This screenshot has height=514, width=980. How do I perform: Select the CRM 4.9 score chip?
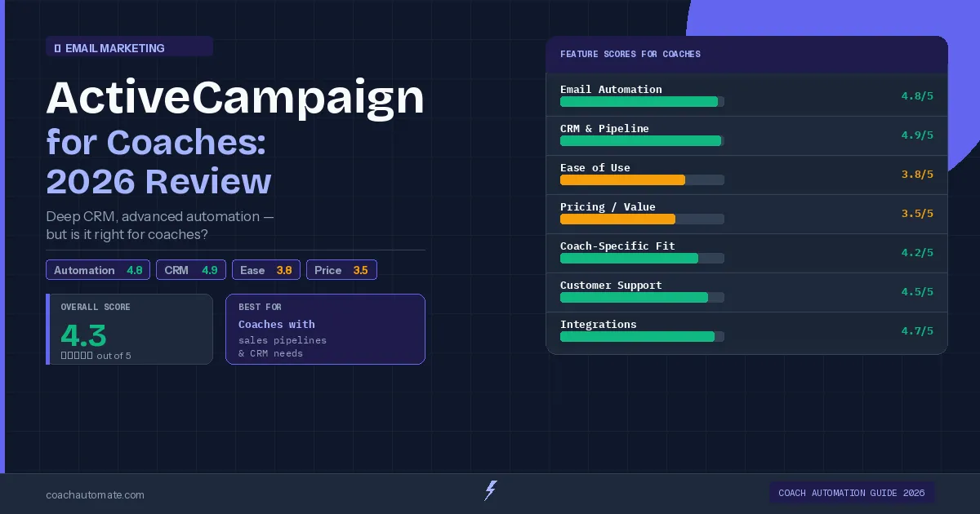coord(190,270)
